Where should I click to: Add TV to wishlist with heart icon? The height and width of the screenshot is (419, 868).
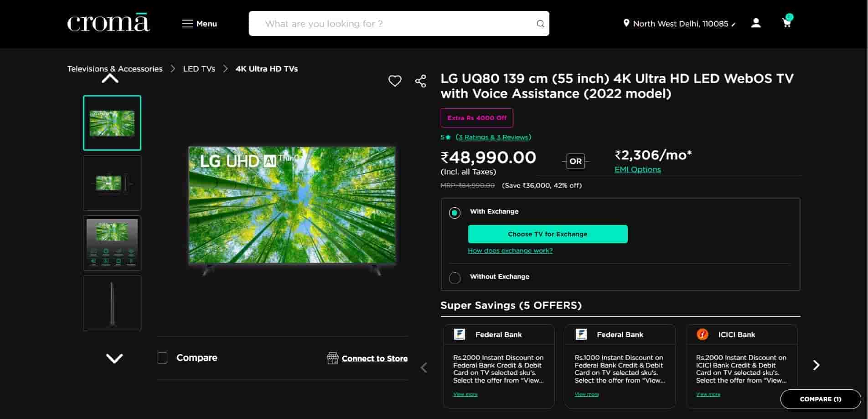coord(395,81)
